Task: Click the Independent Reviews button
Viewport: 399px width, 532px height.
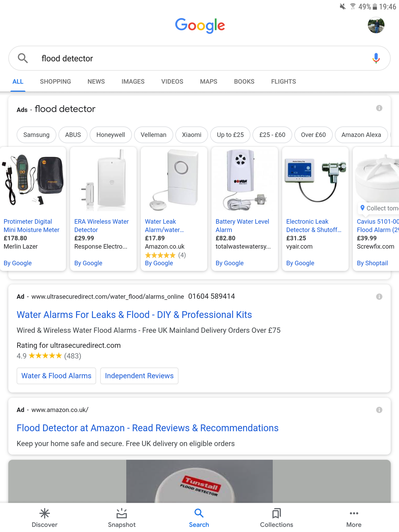Action: pyautogui.click(x=139, y=376)
